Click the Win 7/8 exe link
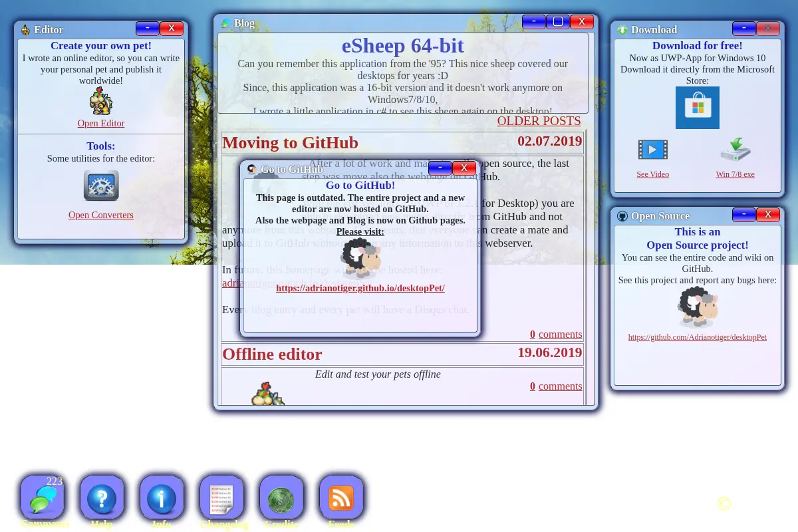798x532 pixels. click(x=735, y=174)
